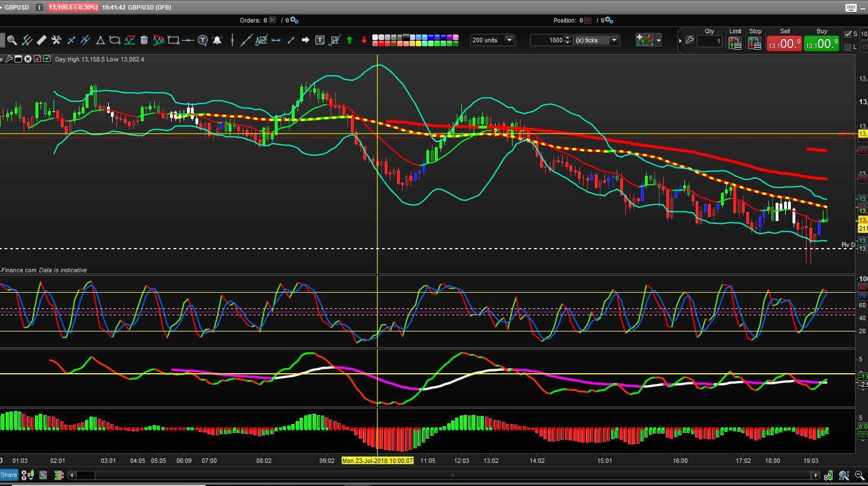Viewport: 868px width, 486px height.
Task: Select the ruler measurement tool
Action: tap(41, 40)
